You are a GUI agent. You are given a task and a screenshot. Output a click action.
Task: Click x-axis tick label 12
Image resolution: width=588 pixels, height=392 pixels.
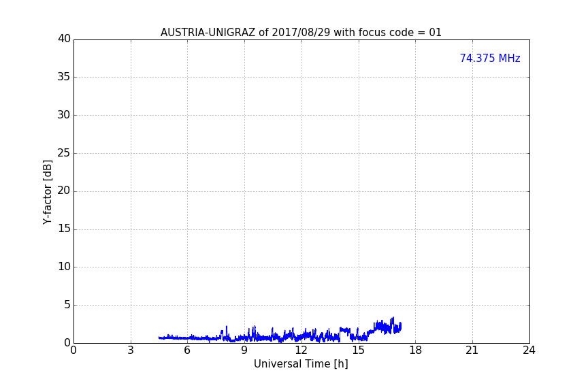(301, 350)
